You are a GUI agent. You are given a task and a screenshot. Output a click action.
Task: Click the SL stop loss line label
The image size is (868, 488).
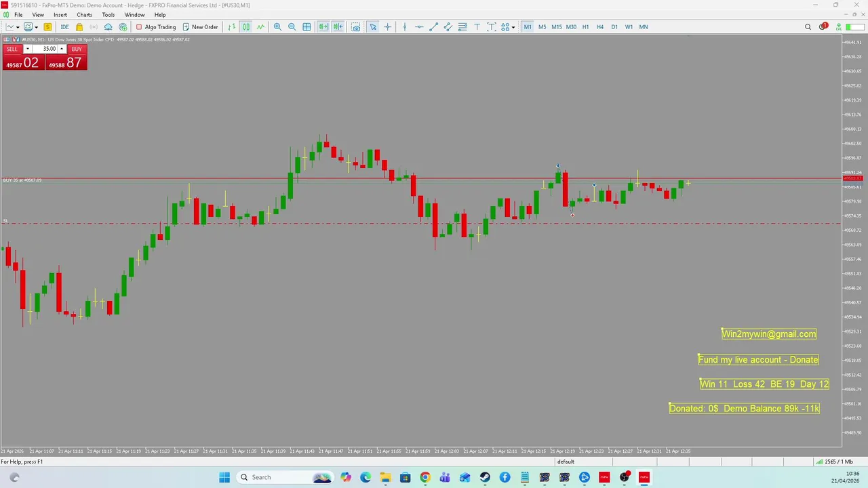pos(5,220)
